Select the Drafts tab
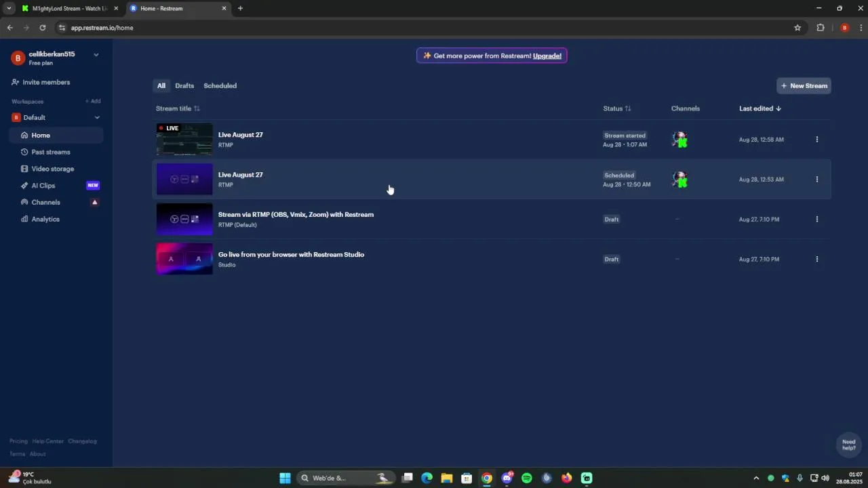 click(x=184, y=85)
